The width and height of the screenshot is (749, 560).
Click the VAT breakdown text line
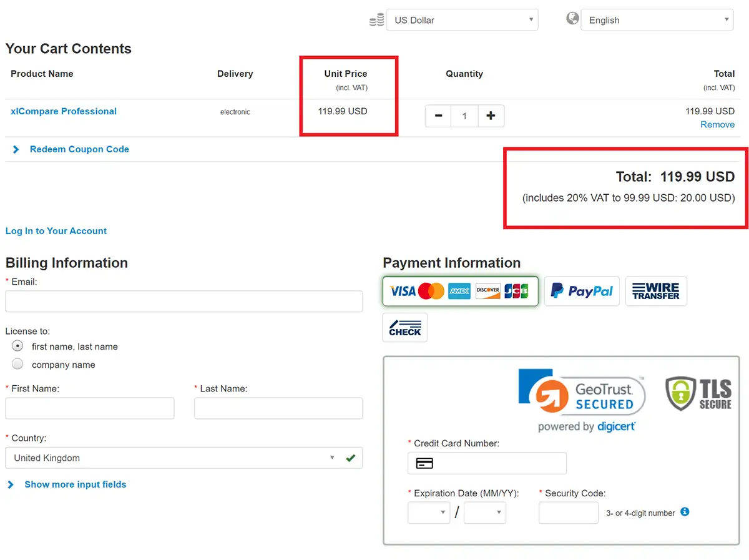pos(629,198)
